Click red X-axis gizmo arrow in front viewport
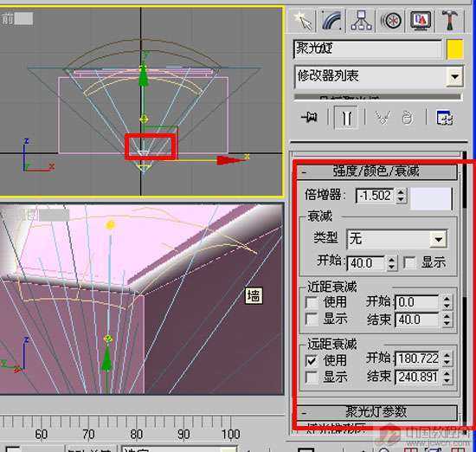The height and width of the screenshot is (452, 476). pos(228,160)
